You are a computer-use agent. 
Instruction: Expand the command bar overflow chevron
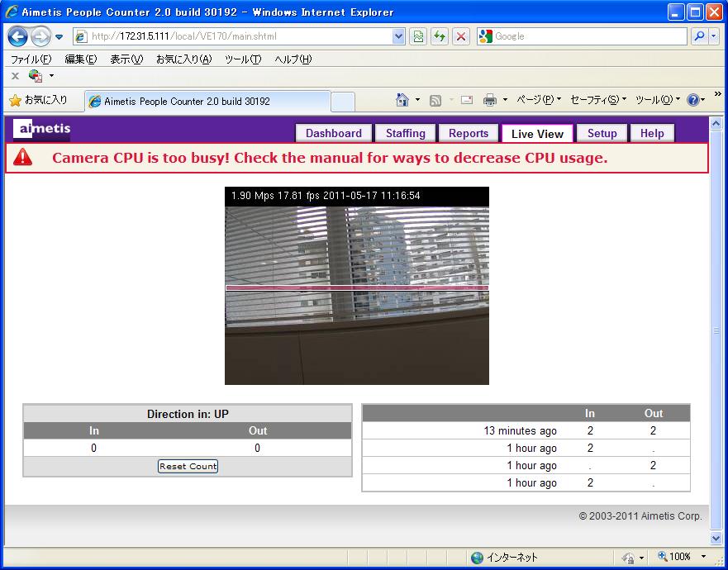[717, 94]
